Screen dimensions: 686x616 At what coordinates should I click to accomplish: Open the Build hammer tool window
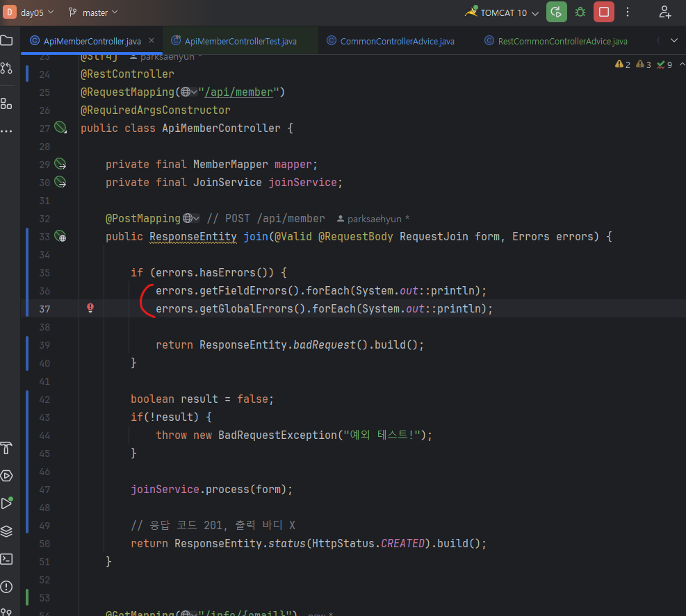click(6, 448)
